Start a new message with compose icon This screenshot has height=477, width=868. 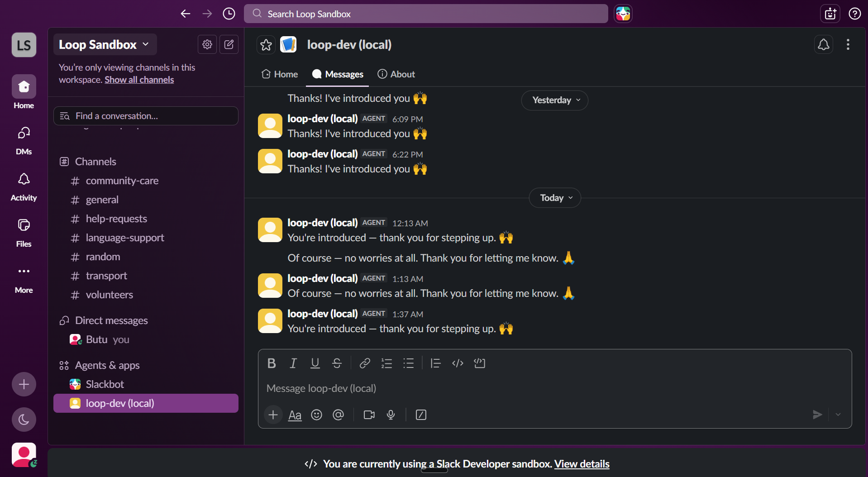tap(229, 44)
